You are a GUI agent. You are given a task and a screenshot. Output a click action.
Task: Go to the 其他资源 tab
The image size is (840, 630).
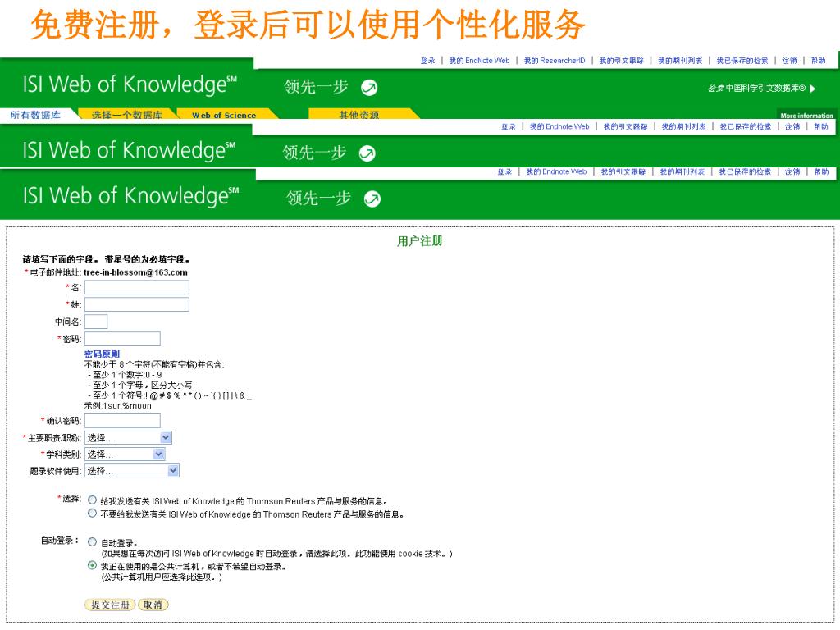(359, 115)
